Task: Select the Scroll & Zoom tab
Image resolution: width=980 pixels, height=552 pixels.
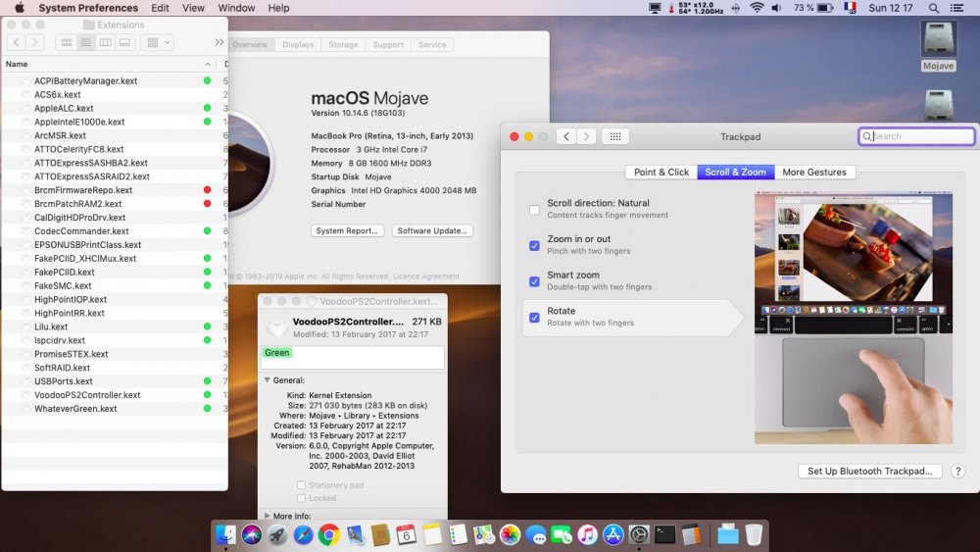Action: coord(736,172)
